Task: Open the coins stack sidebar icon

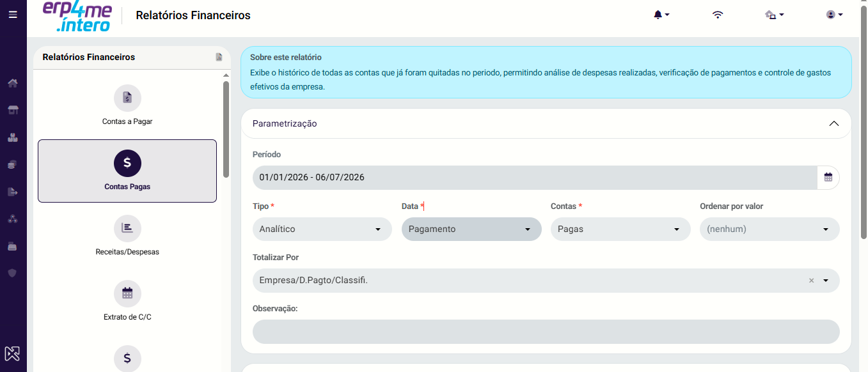Action: pos(13,164)
